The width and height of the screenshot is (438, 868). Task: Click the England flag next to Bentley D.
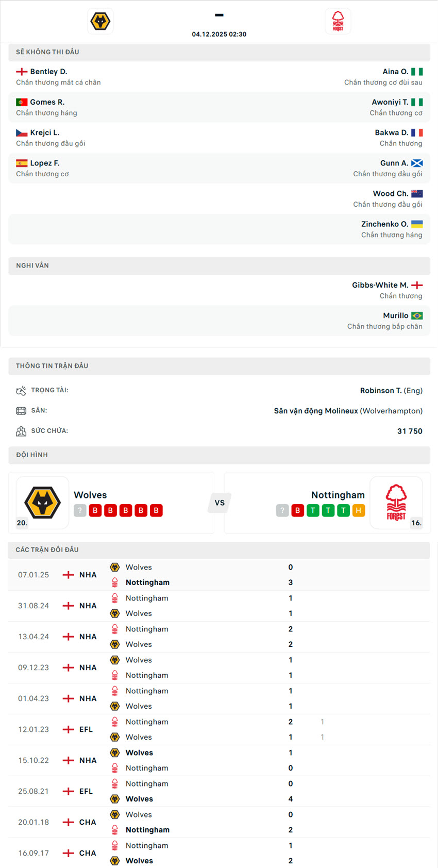point(21,71)
